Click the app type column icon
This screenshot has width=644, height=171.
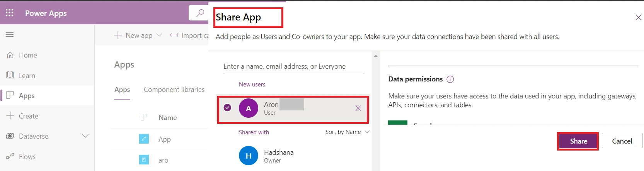click(x=144, y=117)
